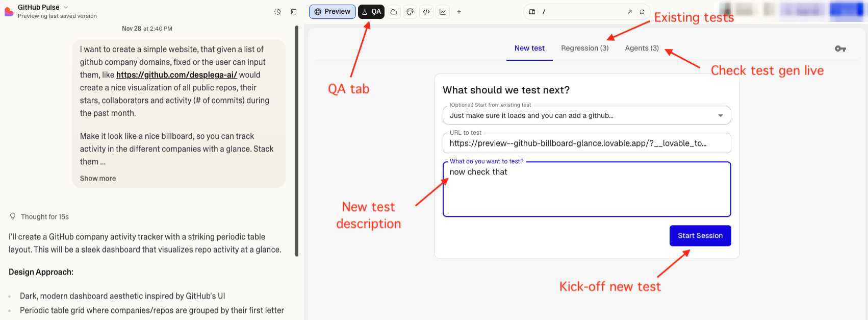
Task: Open the version history clock icon
Action: 277,12
